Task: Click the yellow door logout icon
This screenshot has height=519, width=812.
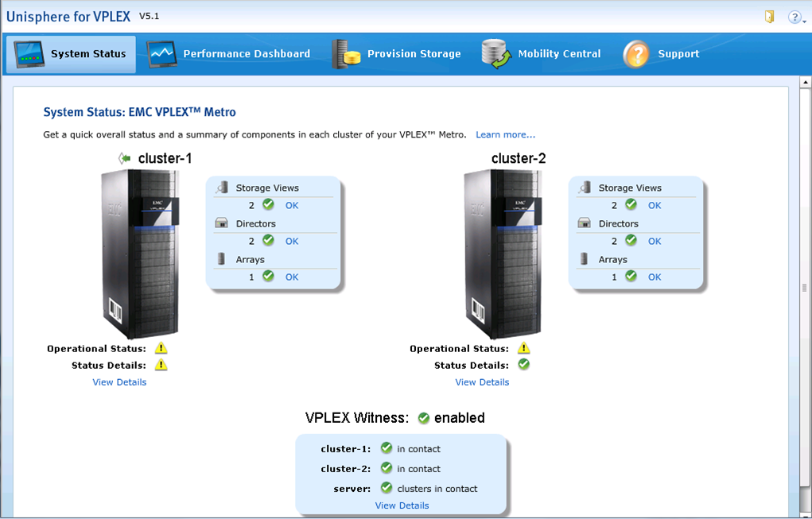Action: tap(769, 17)
